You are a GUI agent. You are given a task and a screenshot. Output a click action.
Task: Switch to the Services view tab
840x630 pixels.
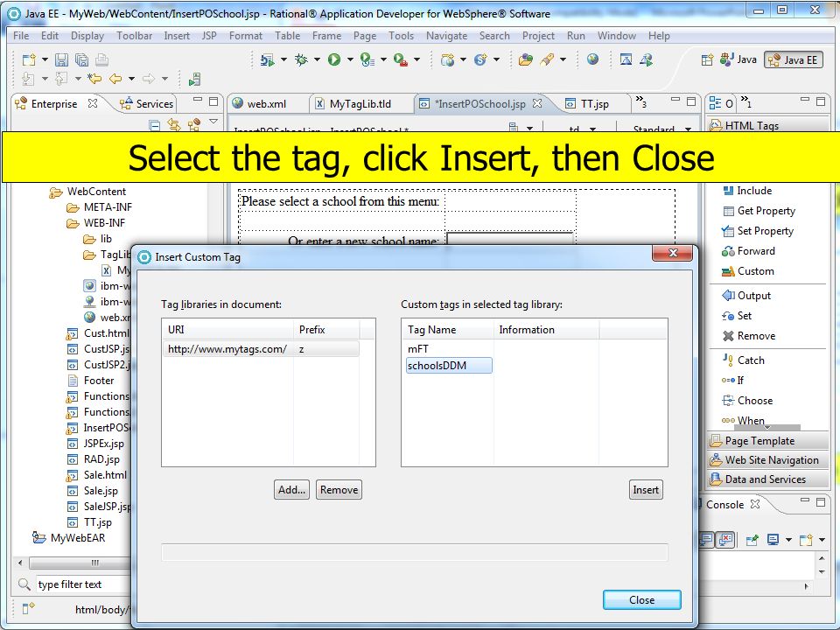[146, 104]
